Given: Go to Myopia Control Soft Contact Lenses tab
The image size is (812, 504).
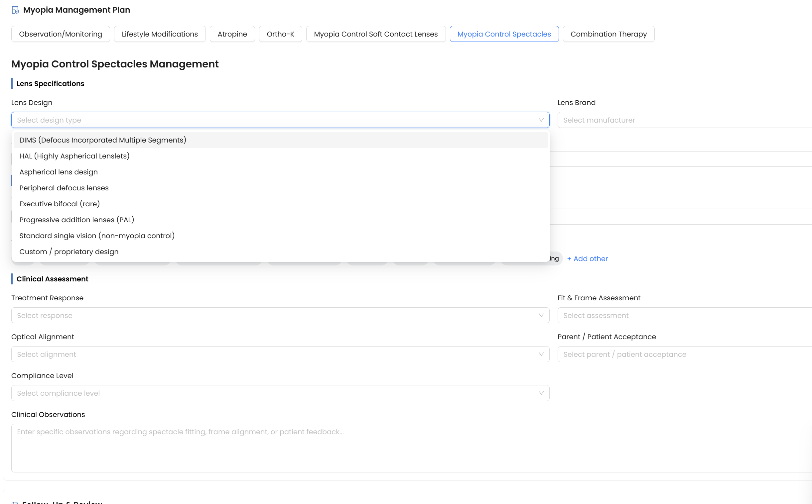Looking at the screenshot, I should 376,34.
